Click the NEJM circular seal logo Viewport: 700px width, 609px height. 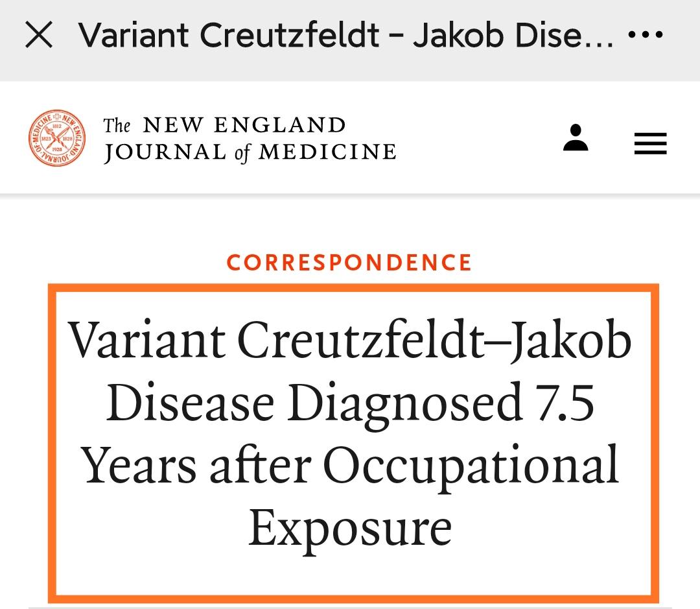[x=57, y=137]
